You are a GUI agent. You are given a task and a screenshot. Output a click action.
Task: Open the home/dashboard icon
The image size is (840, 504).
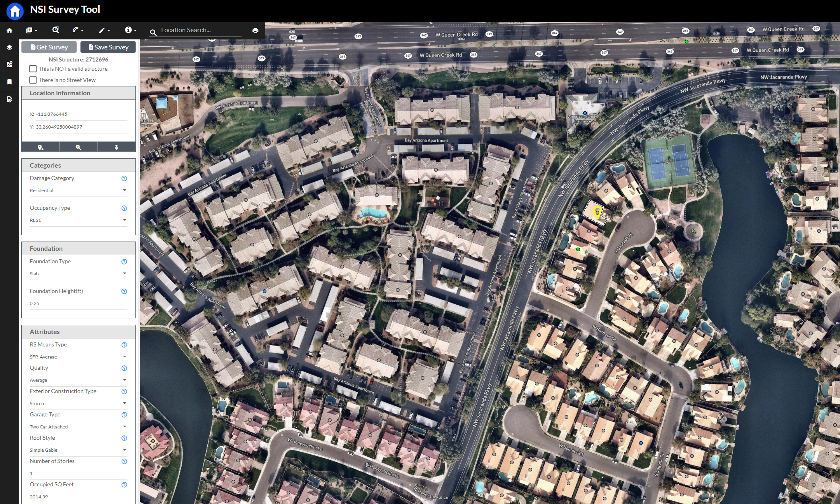coord(9,30)
